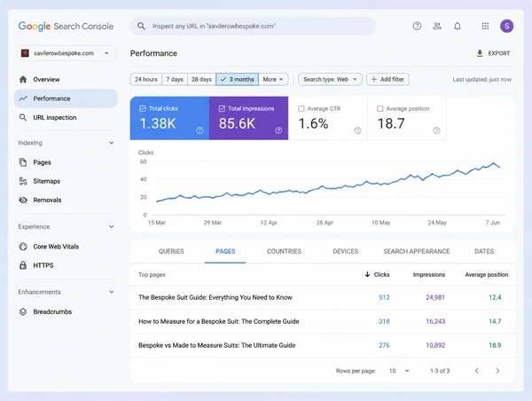Screen dimensions: 532x401
Task: Click the clicks line peak near 7 Jun
Action: [494, 163]
